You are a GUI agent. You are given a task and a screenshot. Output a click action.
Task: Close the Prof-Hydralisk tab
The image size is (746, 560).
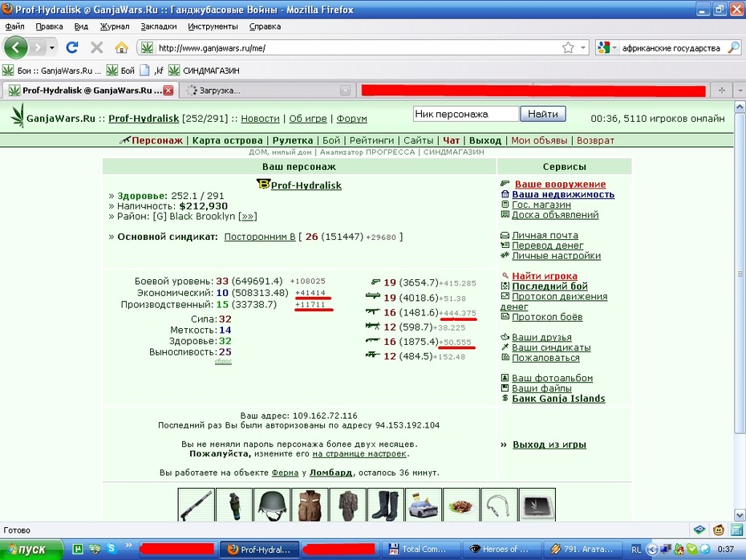pyautogui.click(x=168, y=91)
